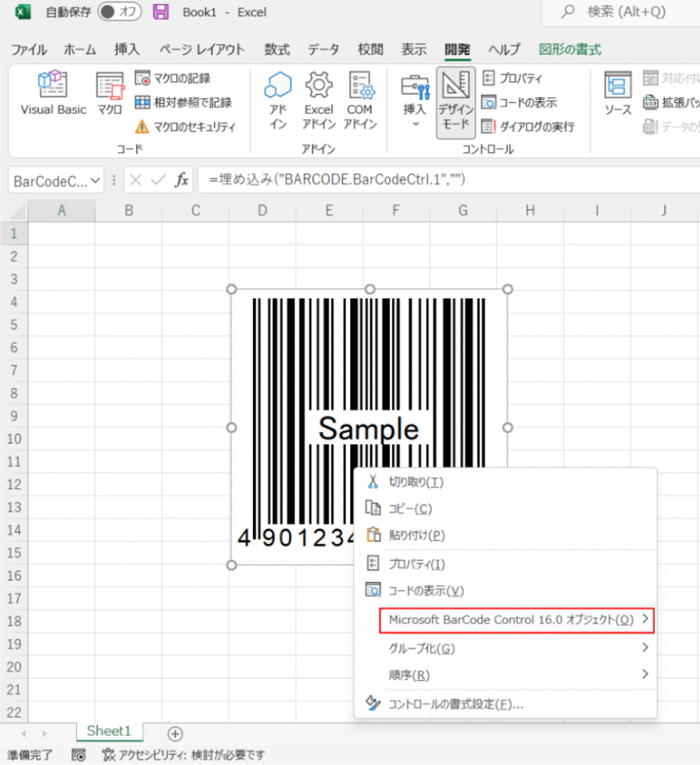Open COM アドイン dialog
Image resolution: width=700 pixels, height=765 pixels.
[360, 100]
